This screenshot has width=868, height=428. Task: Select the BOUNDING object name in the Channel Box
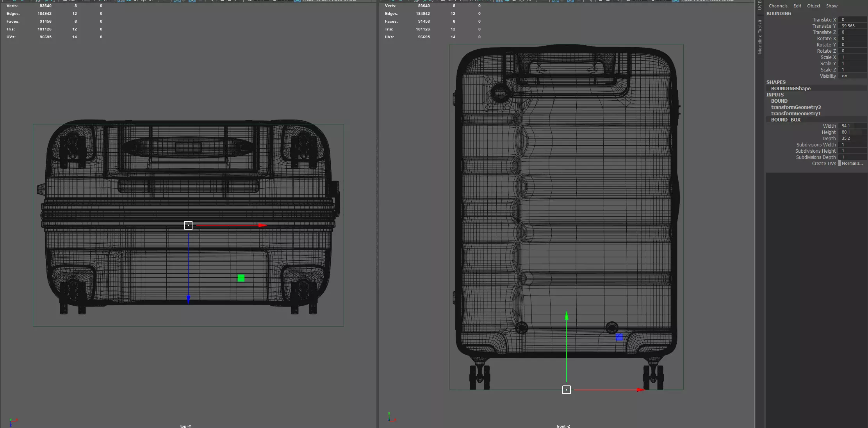click(x=779, y=14)
